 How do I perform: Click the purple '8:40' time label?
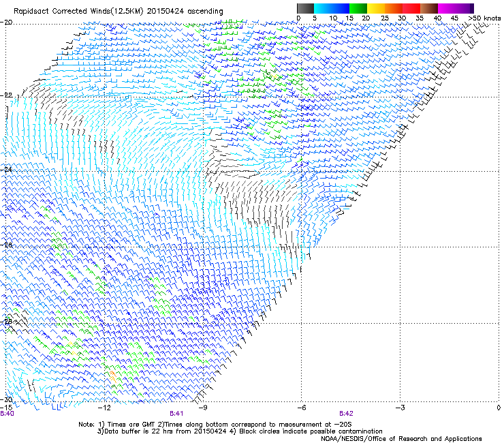pos(7,414)
